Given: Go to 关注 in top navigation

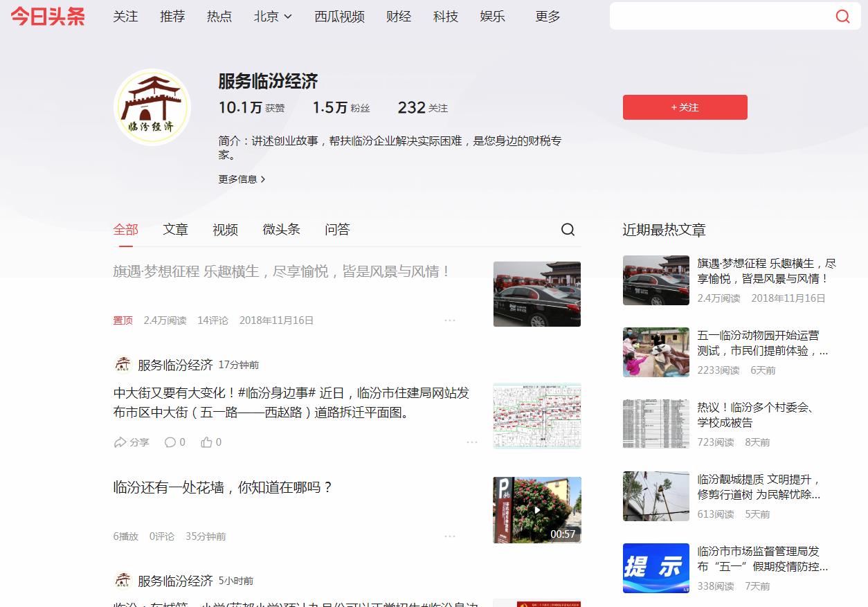Looking at the screenshot, I should [x=125, y=17].
